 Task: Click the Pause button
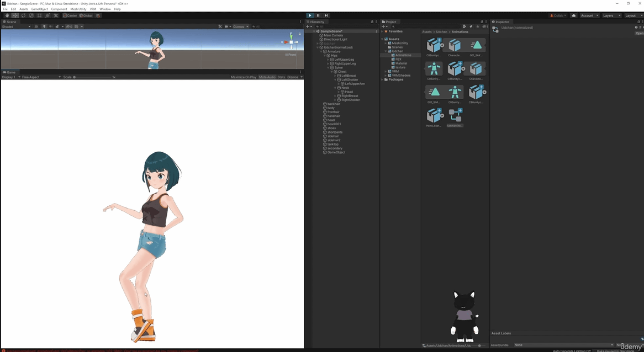[x=318, y=15]
